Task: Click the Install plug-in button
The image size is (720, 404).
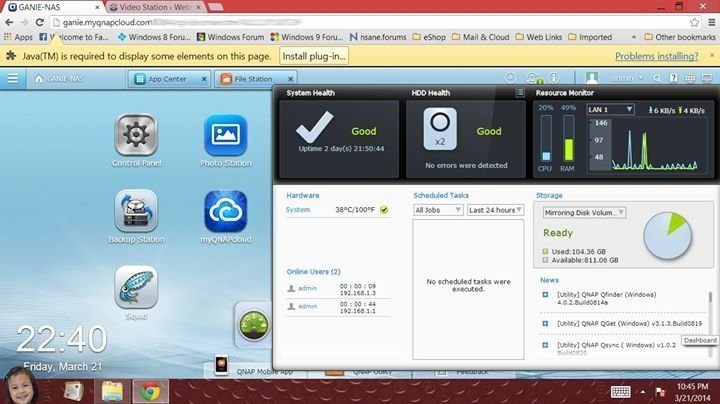Action: pos(314,56)
